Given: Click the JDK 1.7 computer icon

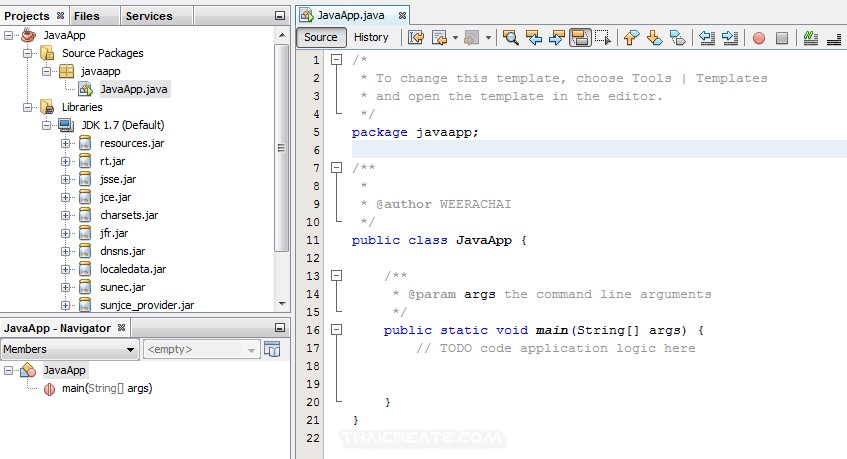Looking at the screenshot, I should pyautogui.click(x=66, y=125).
